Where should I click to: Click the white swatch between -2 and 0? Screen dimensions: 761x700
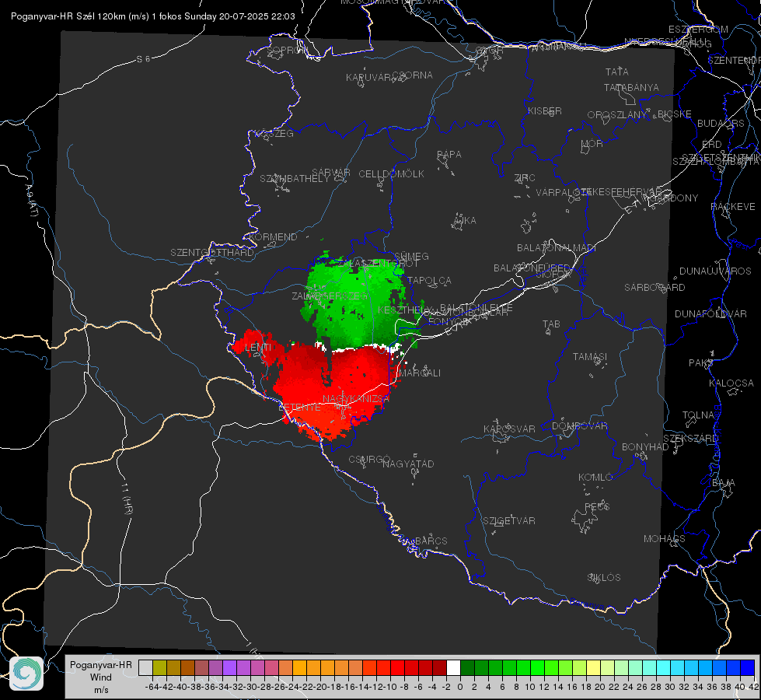coord(453,668)
